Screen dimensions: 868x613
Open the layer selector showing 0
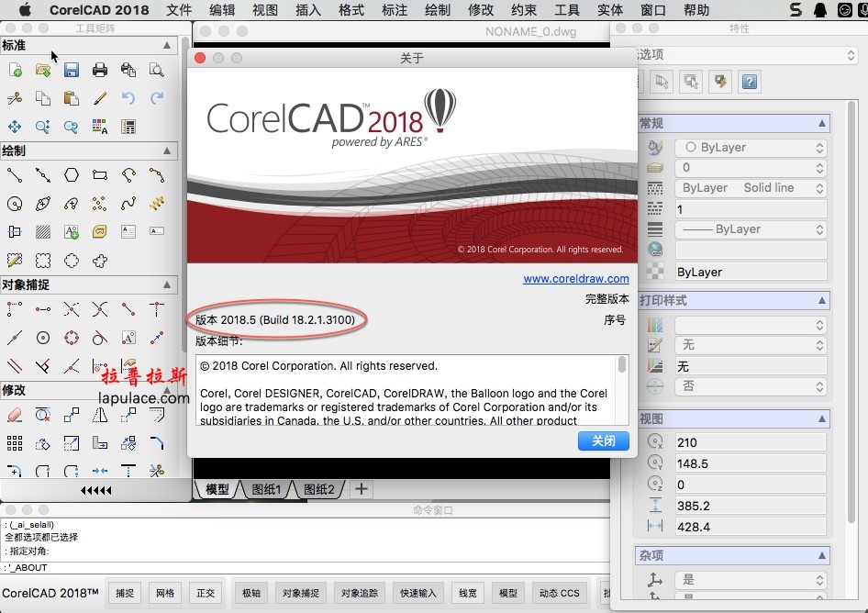751,167
